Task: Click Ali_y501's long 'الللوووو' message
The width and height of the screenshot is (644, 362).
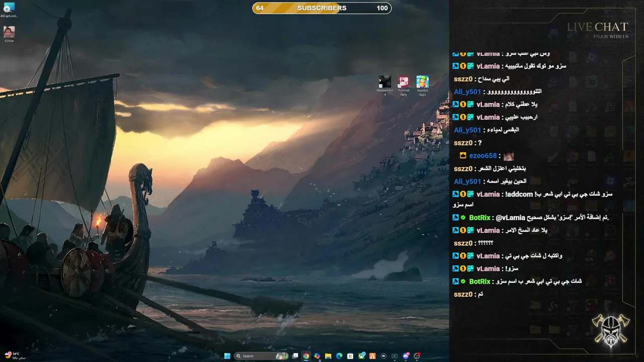Action: 498,92
